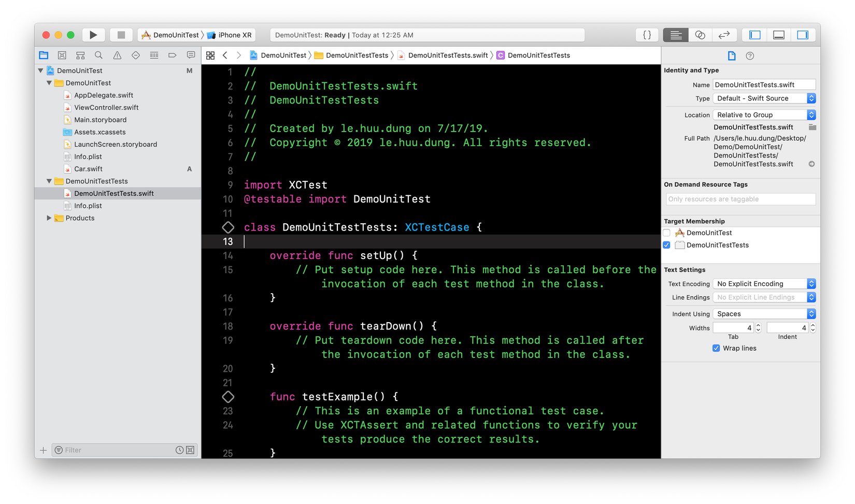Select Car.swift in project navigator
The width and height of the screenshot is (855, 504).
click(88, 169)
